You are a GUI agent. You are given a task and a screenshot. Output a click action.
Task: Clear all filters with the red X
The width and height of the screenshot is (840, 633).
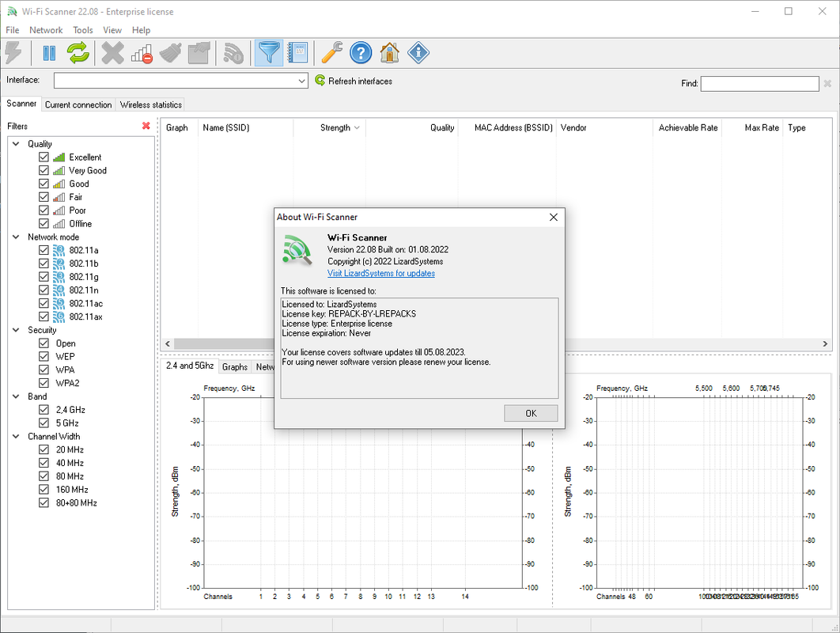(x=146, y=126)
